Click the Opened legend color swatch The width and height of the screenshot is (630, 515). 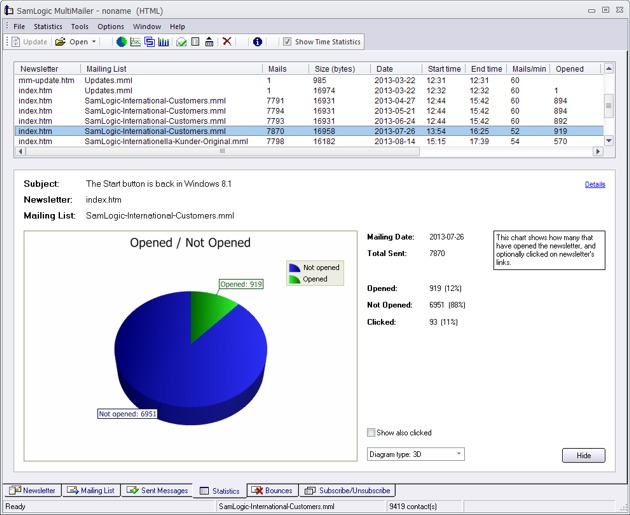coord(295,279)
